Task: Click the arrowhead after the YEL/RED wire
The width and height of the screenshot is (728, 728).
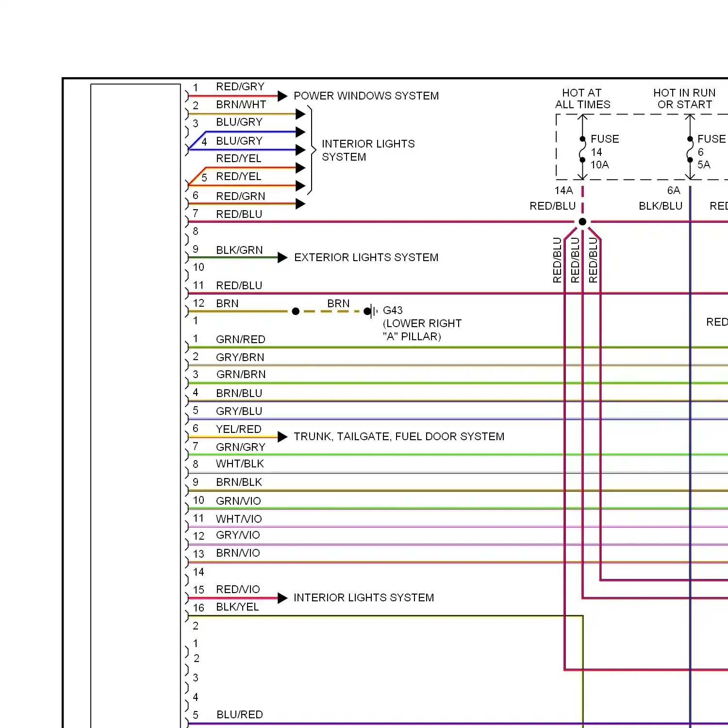Action: point(282,437)
